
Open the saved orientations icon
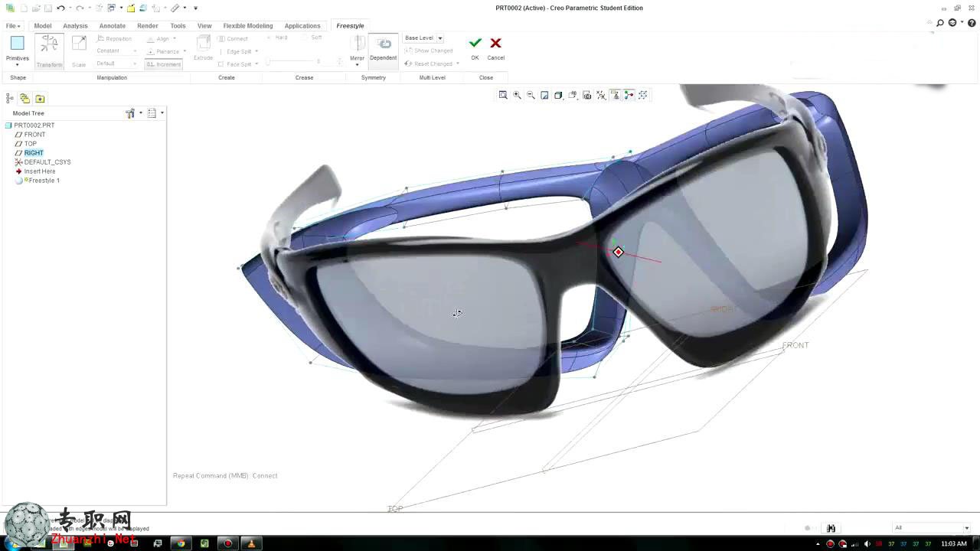(x=573, y=95)
